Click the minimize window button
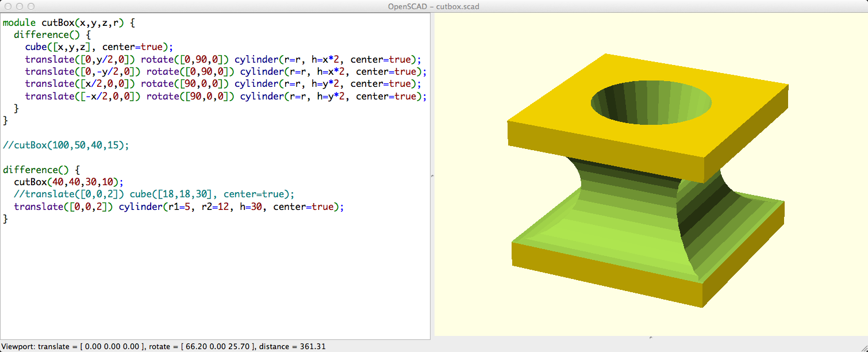 [x=19, y=6]
